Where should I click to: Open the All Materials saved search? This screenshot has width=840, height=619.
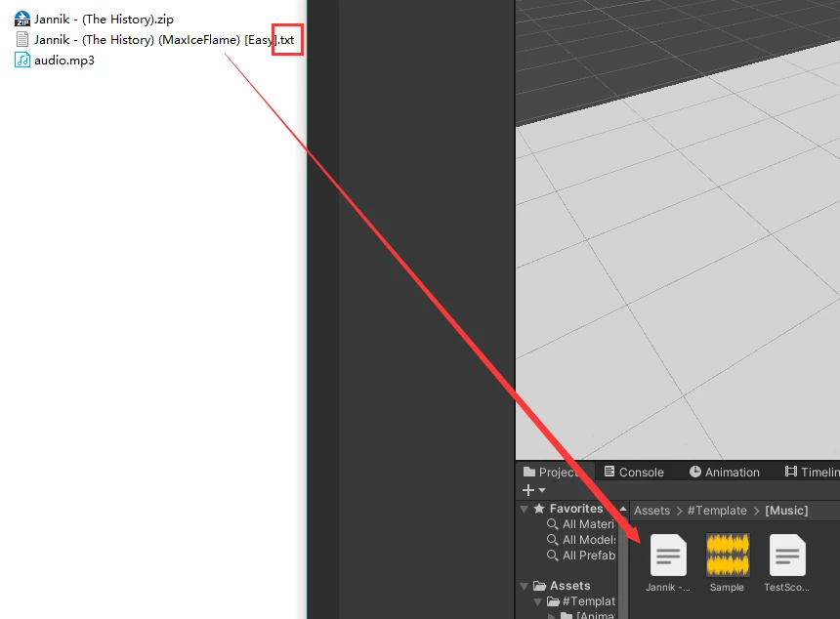[x=587, y=524]
